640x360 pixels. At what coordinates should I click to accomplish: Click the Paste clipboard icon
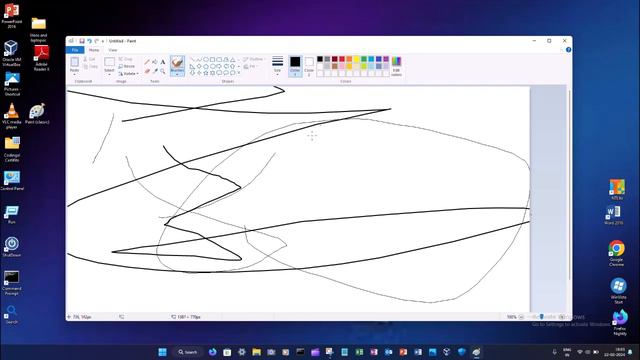coord(74,62)
